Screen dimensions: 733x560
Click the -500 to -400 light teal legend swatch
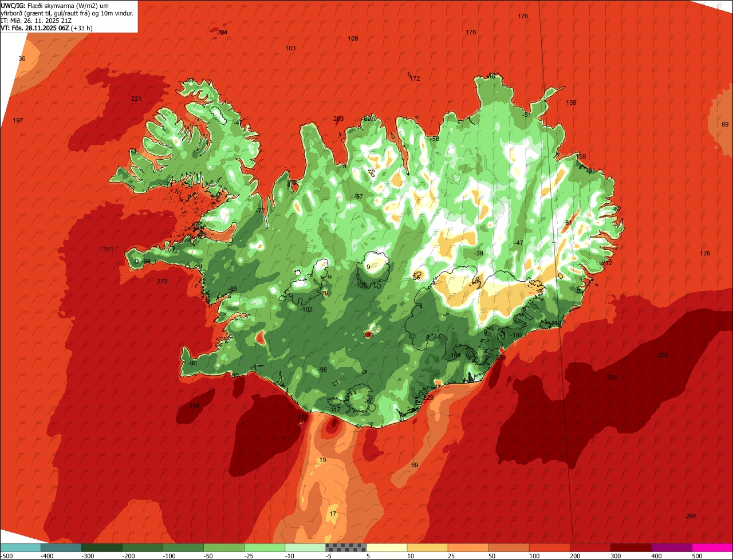point(21,547)
